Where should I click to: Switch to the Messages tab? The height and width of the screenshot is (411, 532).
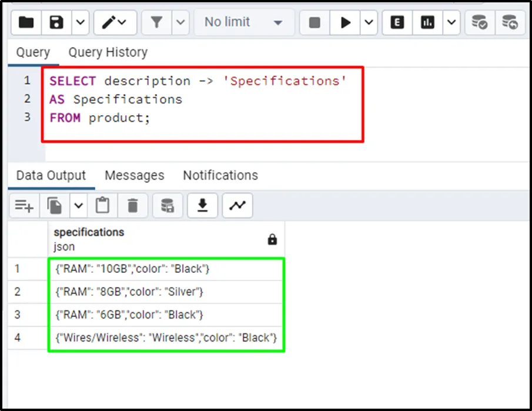click(x=134, y=176)
